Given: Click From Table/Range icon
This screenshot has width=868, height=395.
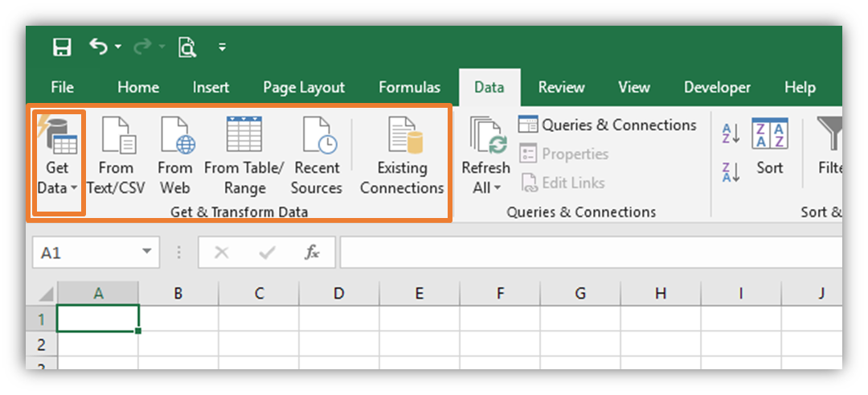Looking at the screenshot, I should [x=244, y=134].
